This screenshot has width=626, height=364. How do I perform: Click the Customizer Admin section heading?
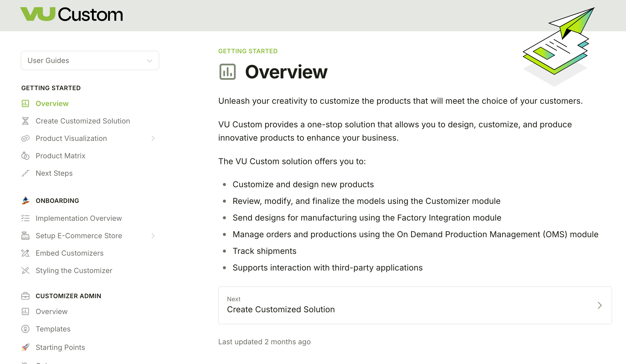pos(68,296)
